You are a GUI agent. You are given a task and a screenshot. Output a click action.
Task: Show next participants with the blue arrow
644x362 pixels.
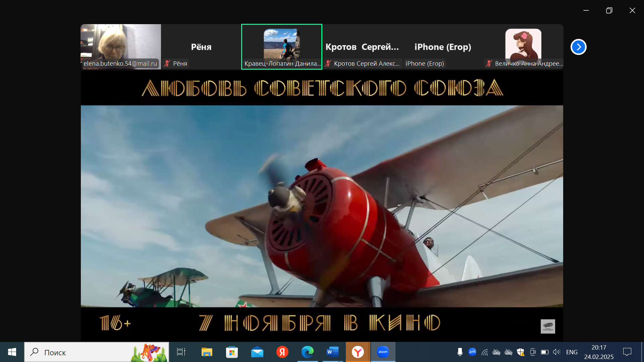click(578, 47)
